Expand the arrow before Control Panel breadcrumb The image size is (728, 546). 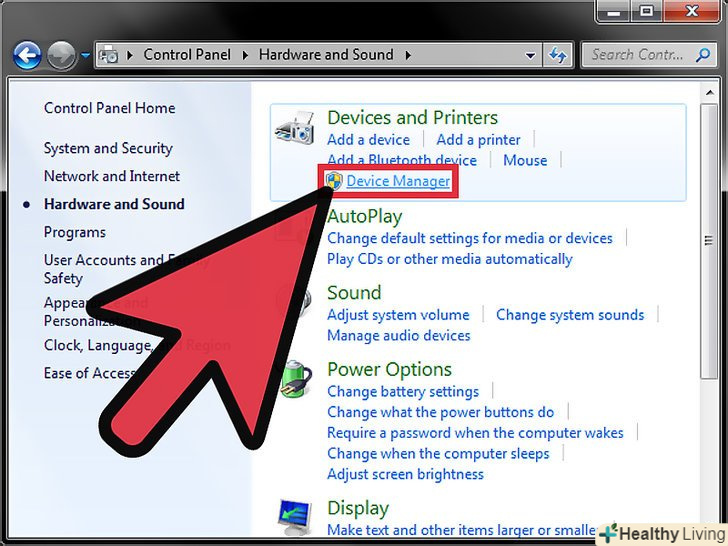pos(130,55)
